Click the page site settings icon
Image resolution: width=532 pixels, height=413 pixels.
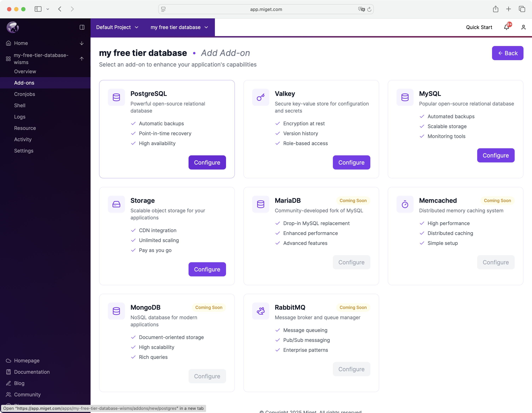pyautogui.click(x=163, y=9)
